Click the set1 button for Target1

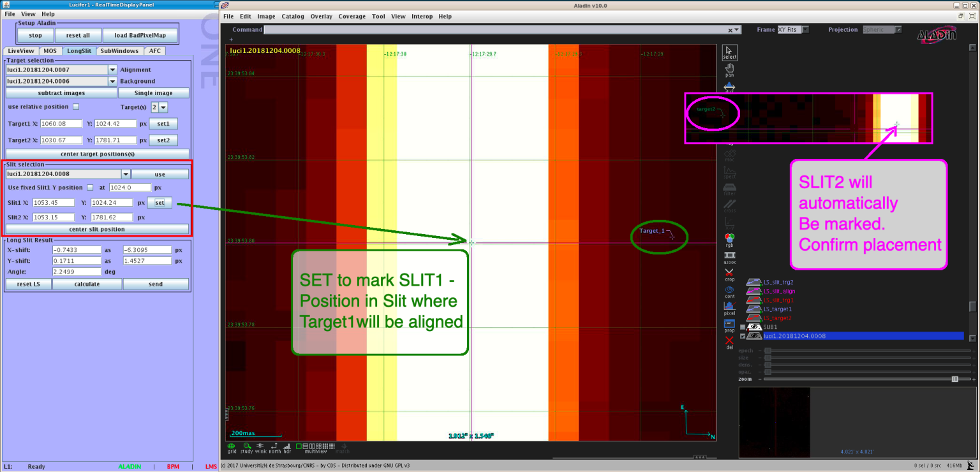[163, 124]
